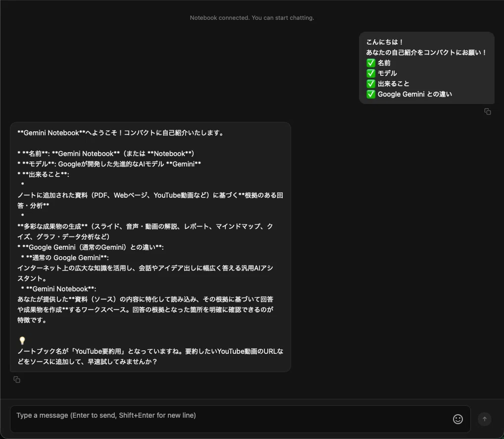Viewport: 504px width, 439px height.
Task: Open the emoji picker in the message box
Action: [x=458, y=419]
